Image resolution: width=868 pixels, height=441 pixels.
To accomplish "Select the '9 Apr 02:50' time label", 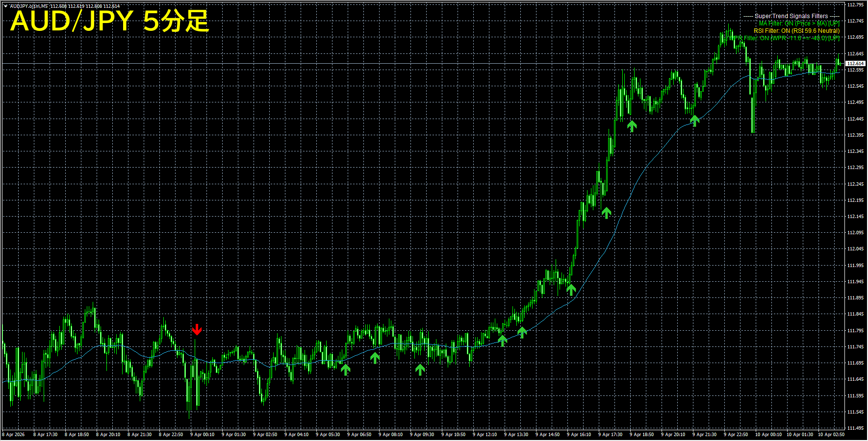I will [265, 435].
